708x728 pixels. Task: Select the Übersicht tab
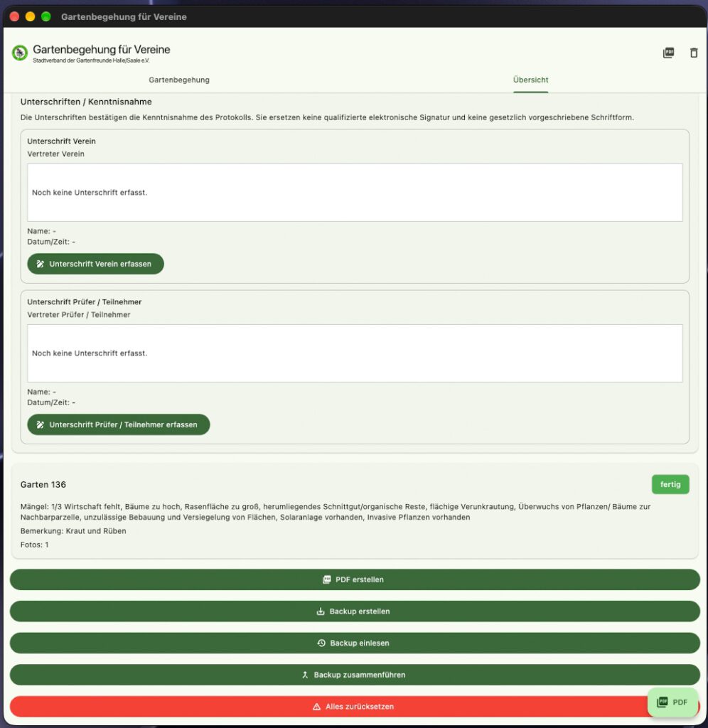(531, 80)
